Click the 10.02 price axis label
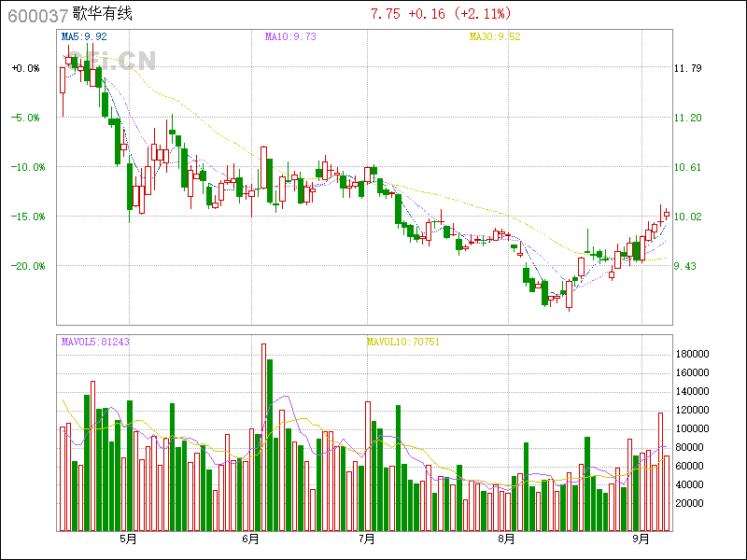The image size is (747, 560). (688, 217)
